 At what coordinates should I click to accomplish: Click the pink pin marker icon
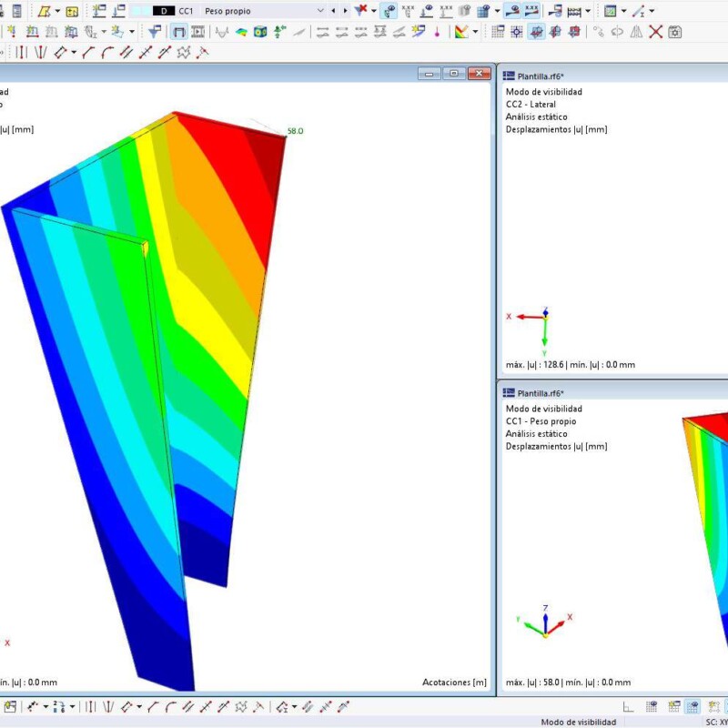[x=437, y=32]
